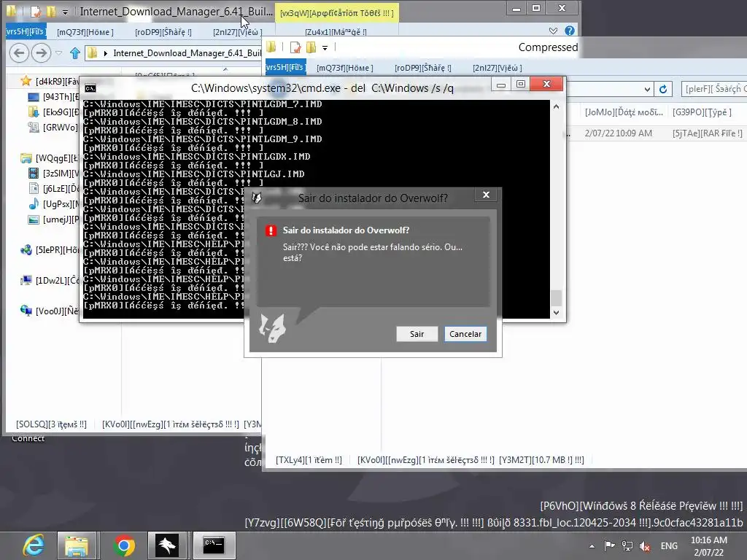Open Explorer Help question icon
This screenshot has height=560, width=747.
[569, 31]
